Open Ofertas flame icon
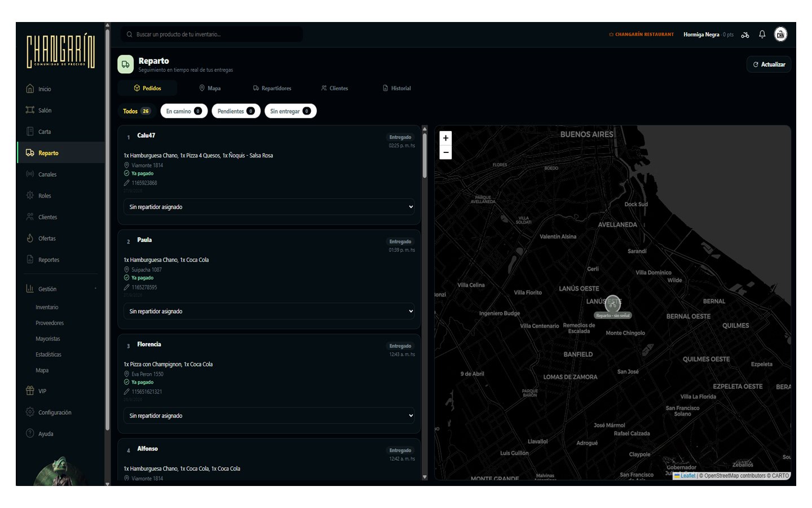The width and height of the screenshot is (812, 508). (x=30, y=238)
